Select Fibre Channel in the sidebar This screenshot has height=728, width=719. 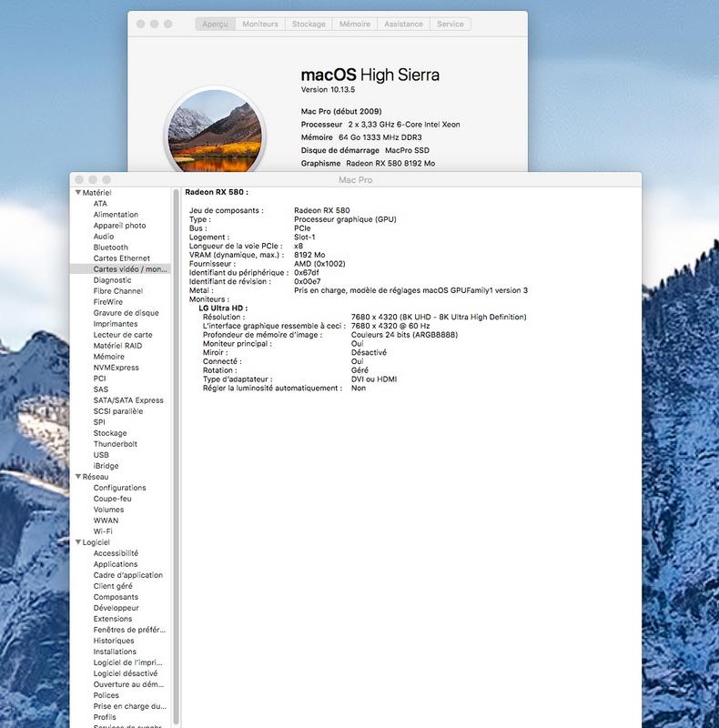pos(118,290)
